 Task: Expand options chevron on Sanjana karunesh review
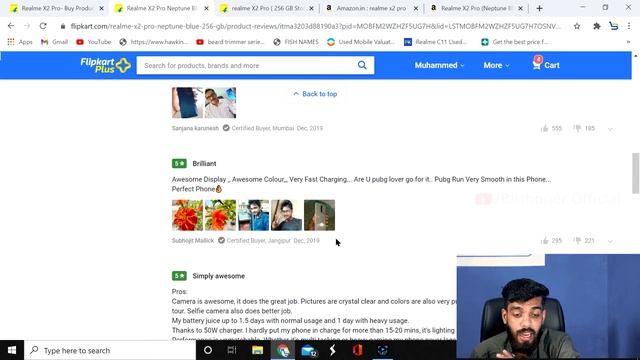tap(610, 129)
